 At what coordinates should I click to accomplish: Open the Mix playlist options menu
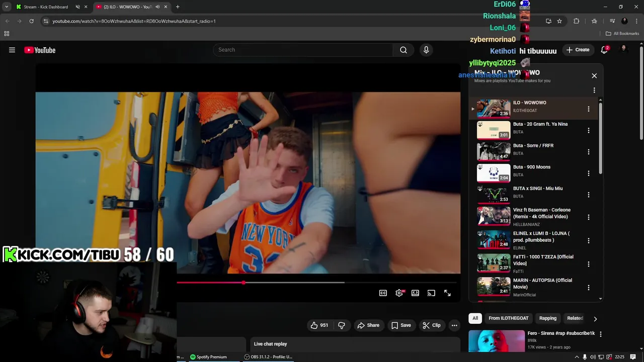594,90
